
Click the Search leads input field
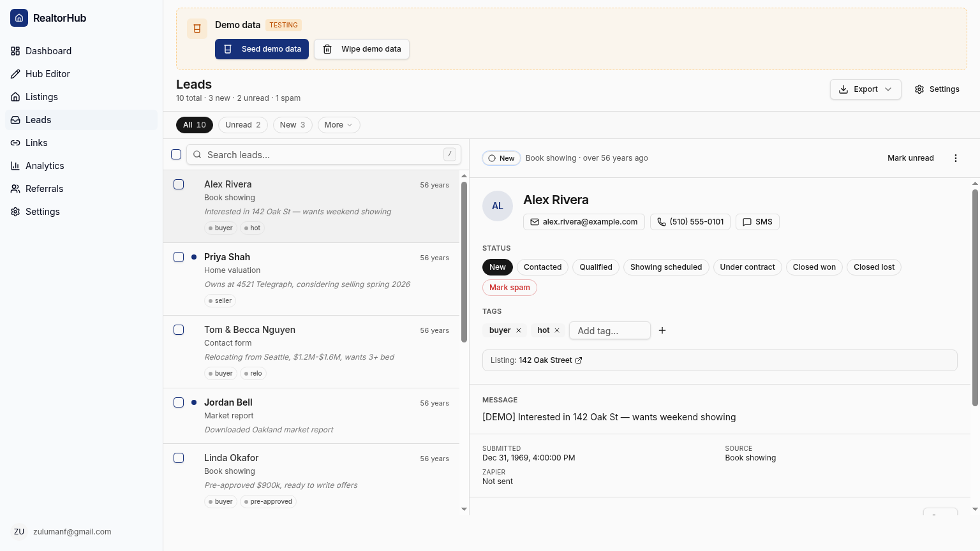pyautogui.click(x=323, y=154)
